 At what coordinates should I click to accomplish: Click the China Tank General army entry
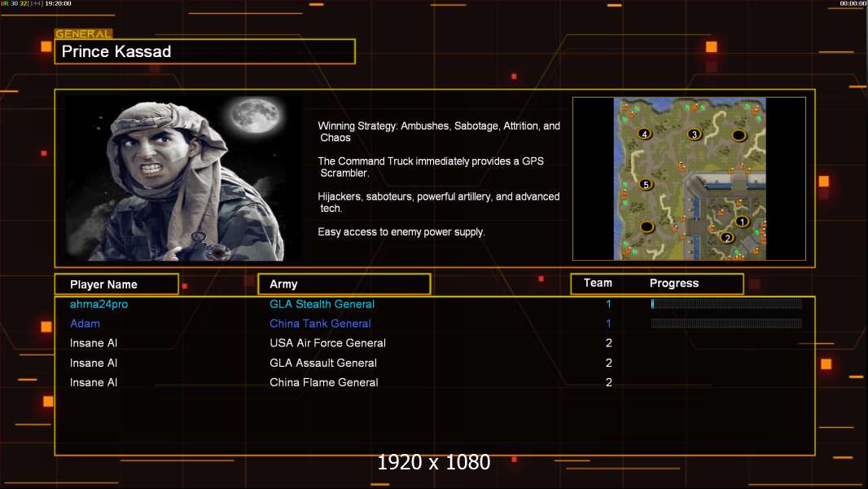click(320, 324)
